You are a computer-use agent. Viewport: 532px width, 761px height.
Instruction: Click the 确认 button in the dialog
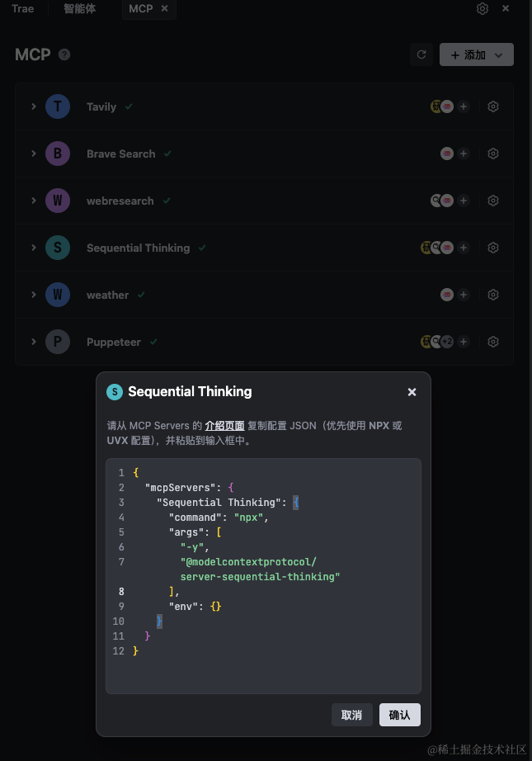(x=399, y=715)
